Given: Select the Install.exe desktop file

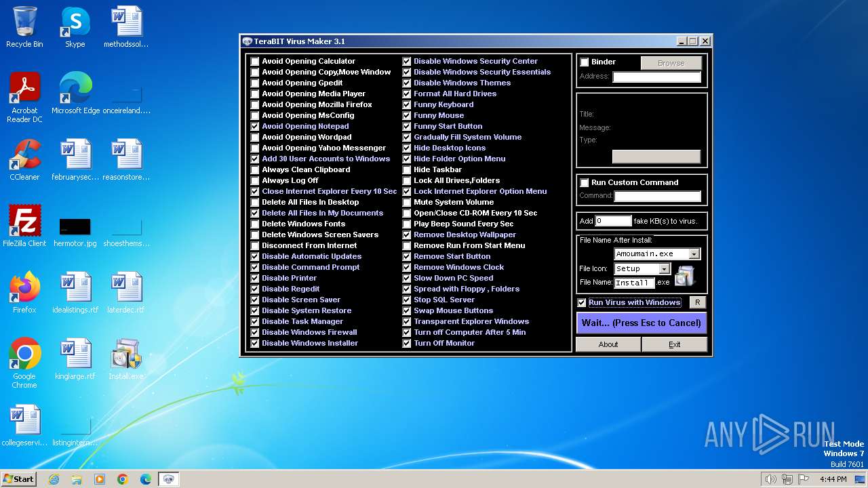Looking at the screenshot, I should (126, 359).
